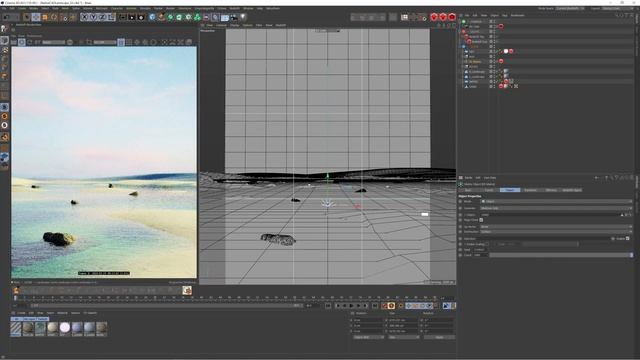Click the highlighted blue icon in RenderView toolbar
Screen dimensions: 640x360
[121, 42]
